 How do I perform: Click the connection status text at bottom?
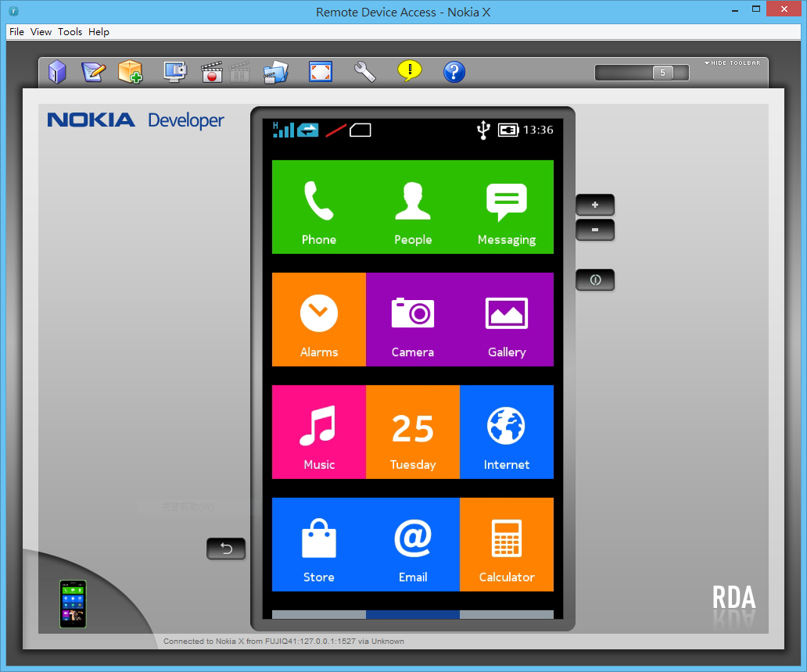284,642
